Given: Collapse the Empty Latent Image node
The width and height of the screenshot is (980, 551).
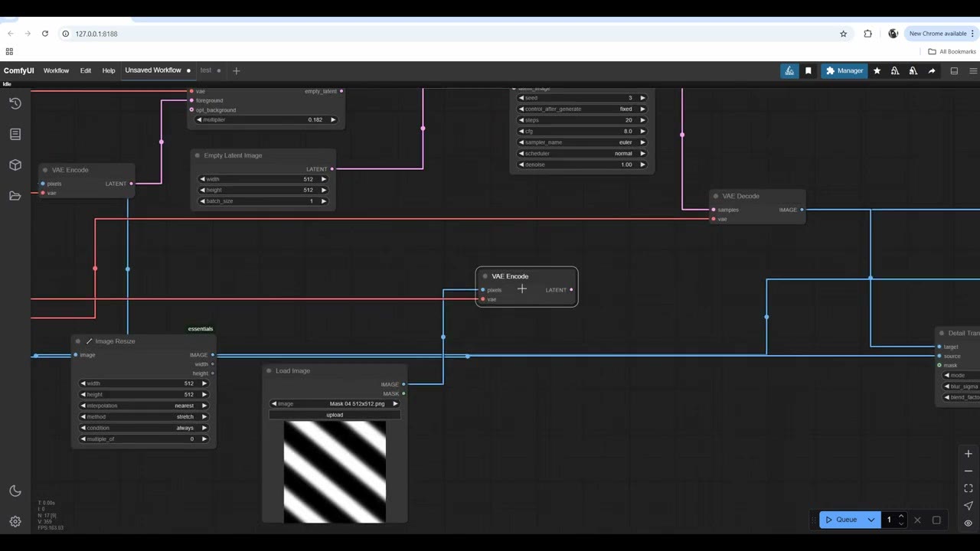Looking at the screenshot, I should [x=198, y=155].
